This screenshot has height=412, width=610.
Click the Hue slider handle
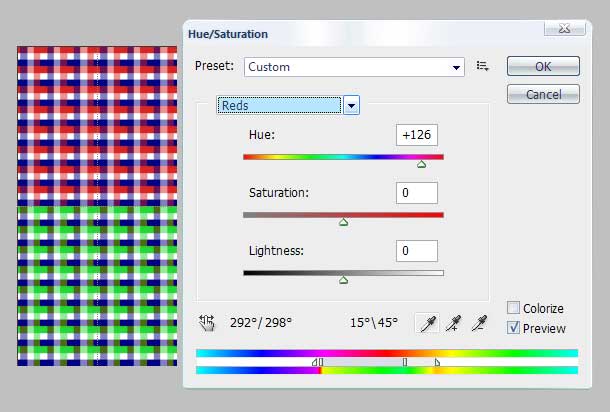(x=421, y=164)
